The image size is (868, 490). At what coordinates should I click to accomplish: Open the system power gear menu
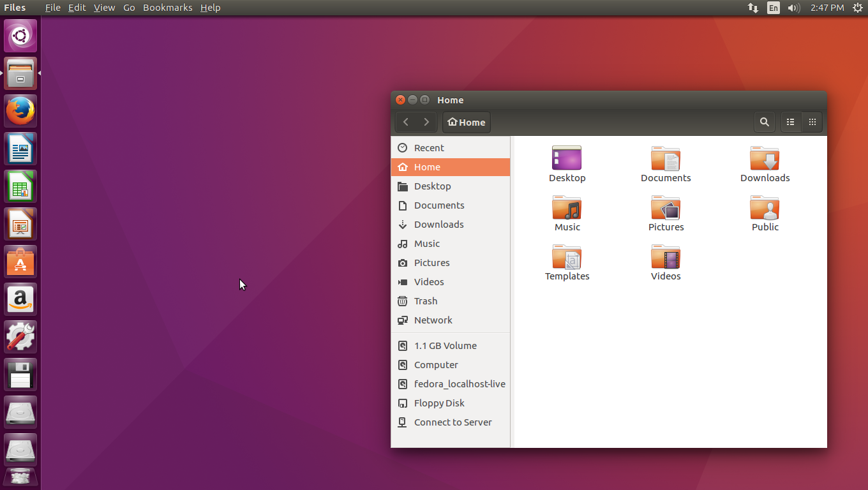(858, 8)
